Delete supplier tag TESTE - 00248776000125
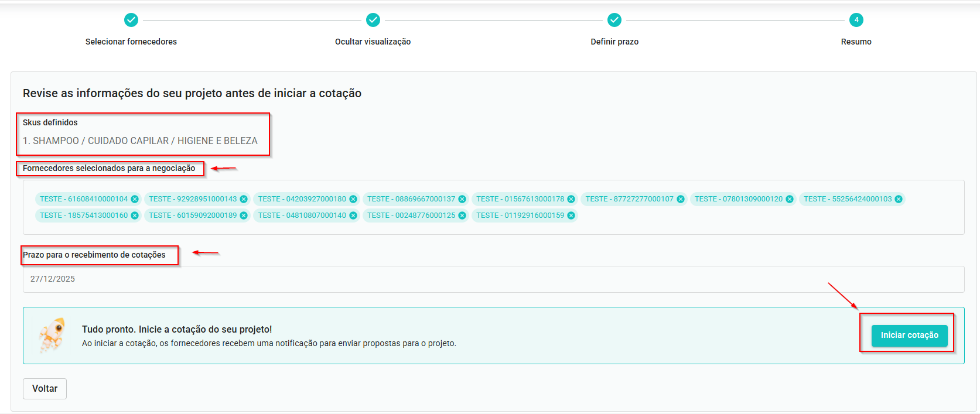 pos(462,215)
